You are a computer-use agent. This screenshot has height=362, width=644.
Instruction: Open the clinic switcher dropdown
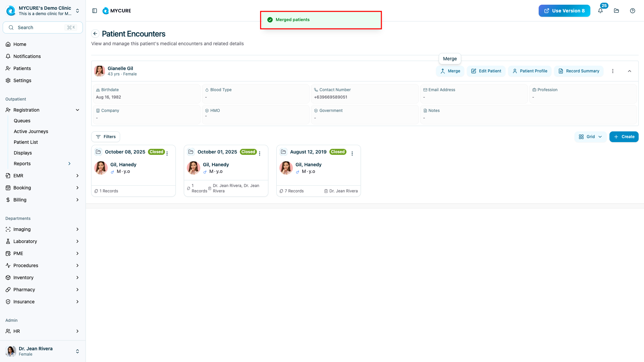pyautogui.click(x=77, y=11)
